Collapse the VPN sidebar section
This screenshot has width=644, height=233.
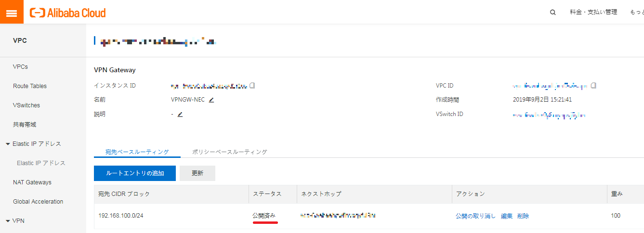pos(8,221)
